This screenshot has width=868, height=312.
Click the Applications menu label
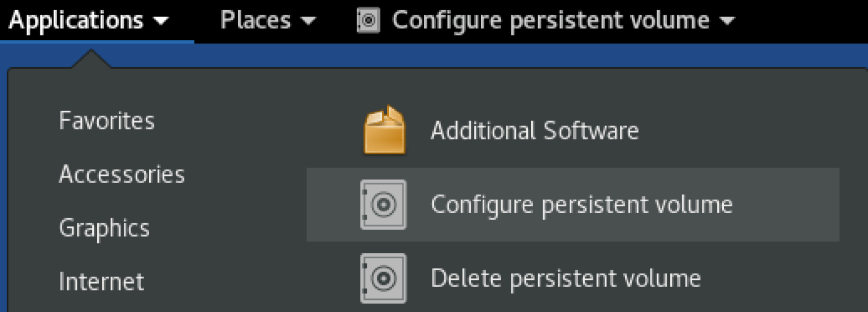click(x=76, y=20)
